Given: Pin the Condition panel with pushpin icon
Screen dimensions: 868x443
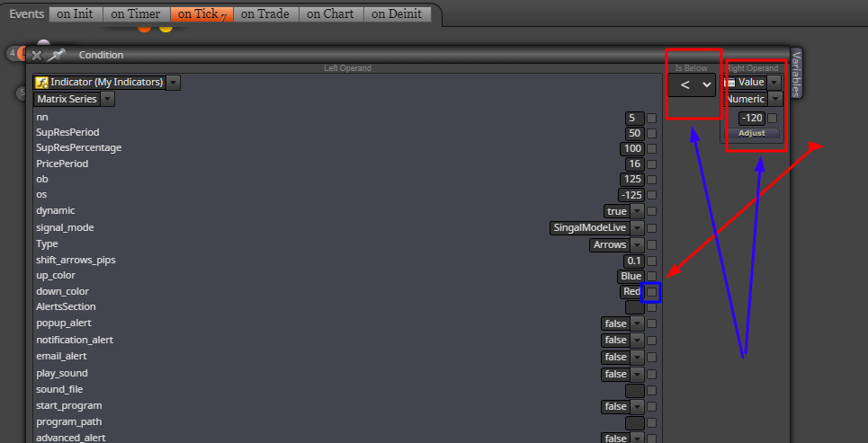Looking at the screenshot, I should (56, 54).
